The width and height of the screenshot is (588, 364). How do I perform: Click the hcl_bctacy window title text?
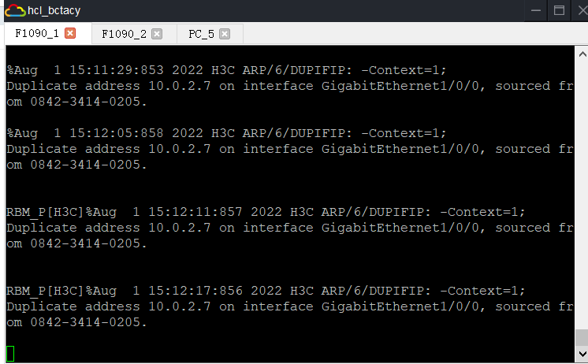coord(54,10)
